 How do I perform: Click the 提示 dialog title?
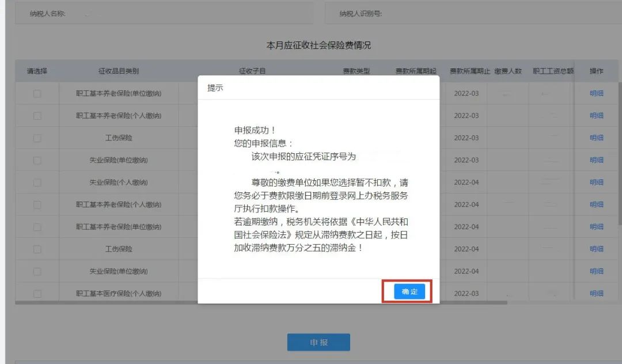pos(215,88)
